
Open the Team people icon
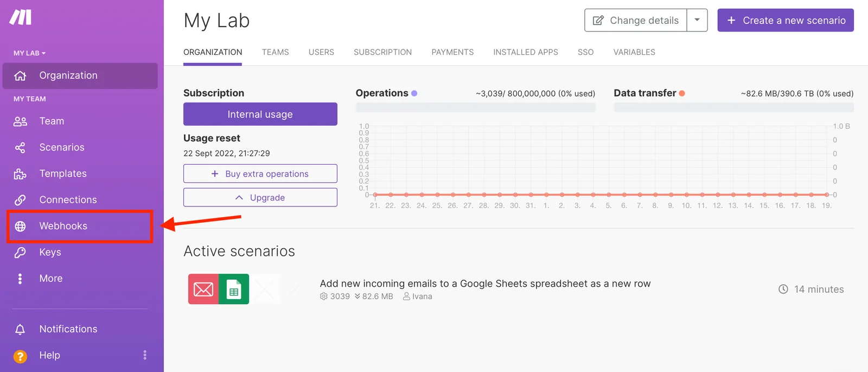point(20,122)
